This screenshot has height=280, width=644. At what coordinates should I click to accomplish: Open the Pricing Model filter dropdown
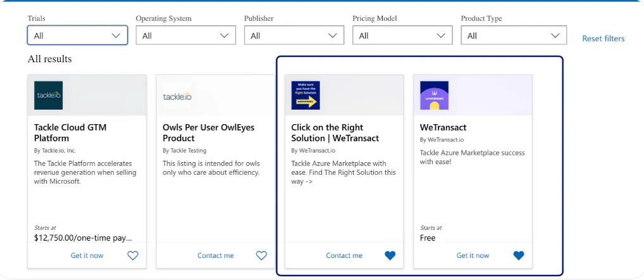pos(402,35)
